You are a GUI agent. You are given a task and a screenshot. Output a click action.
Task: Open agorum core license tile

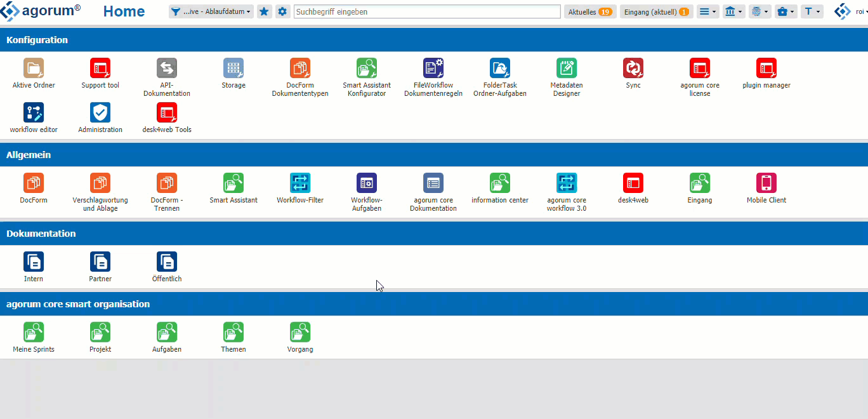[x=700, y=68]
